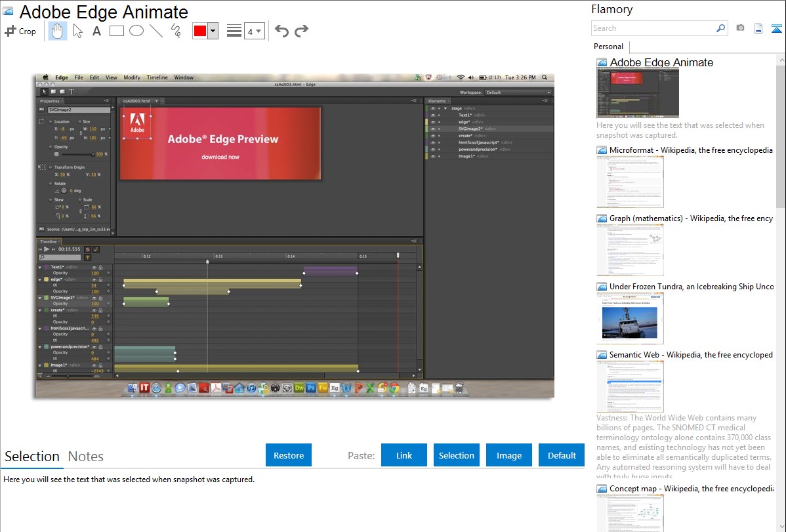This screenshot has height=532, width=786.
Task: Toggle eye visibility for Text1 timeline layer
Action: [94, 267]
